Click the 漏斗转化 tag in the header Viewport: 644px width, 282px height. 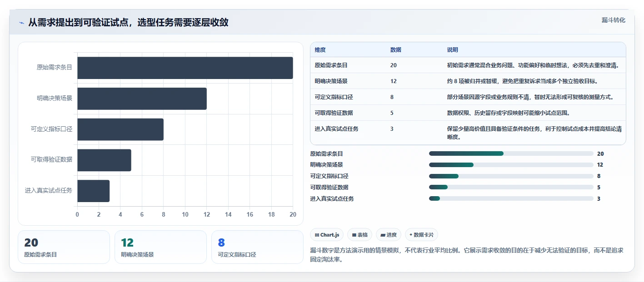pos(613,20)
